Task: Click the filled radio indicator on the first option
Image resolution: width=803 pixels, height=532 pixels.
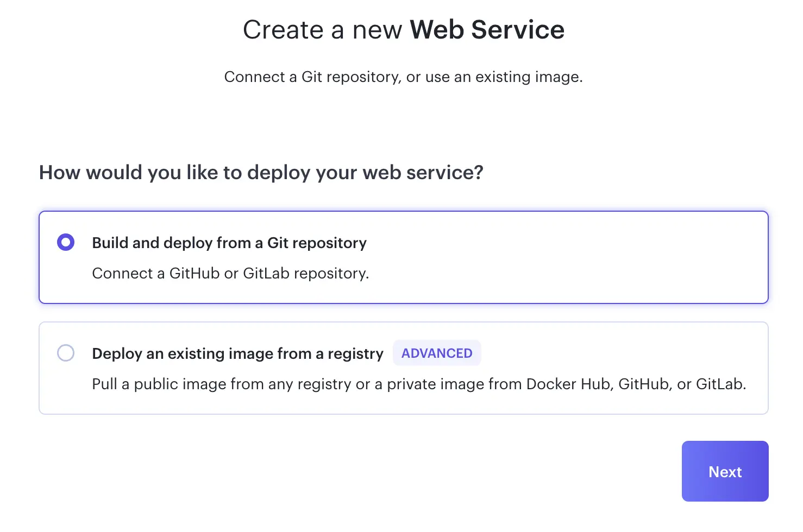Action: [x=65, y=242]
